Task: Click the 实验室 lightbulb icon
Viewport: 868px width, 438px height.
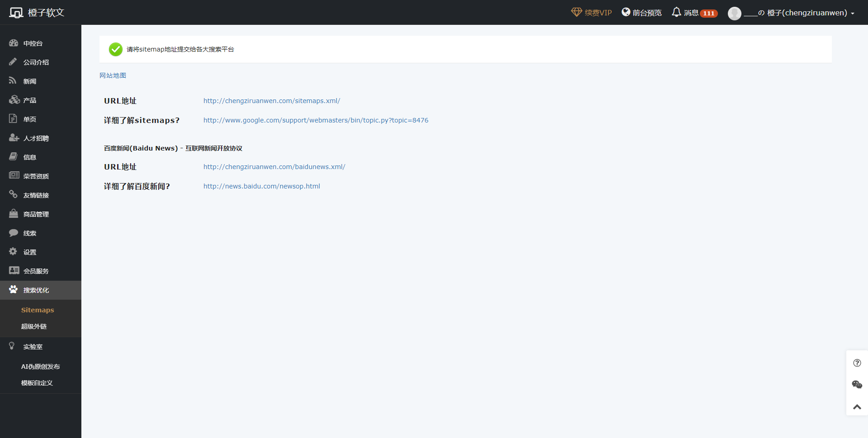Action: [x=12, y=346]
